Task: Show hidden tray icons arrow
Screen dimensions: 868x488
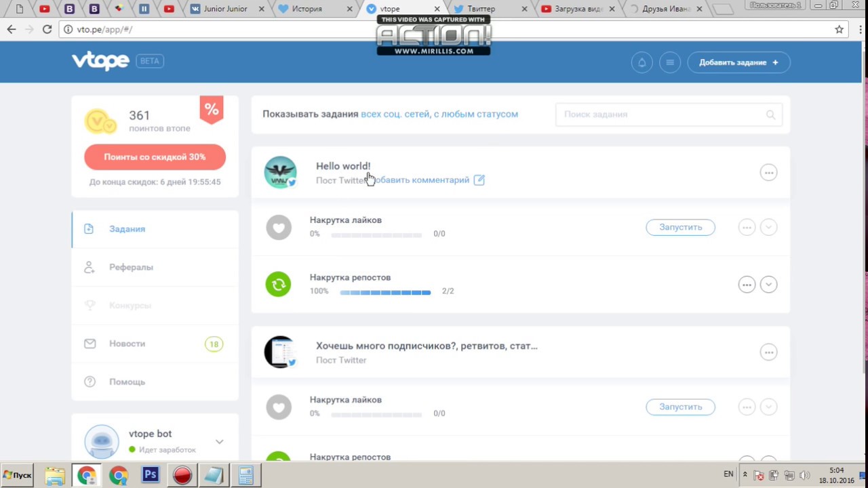Action: pos(745,474)
